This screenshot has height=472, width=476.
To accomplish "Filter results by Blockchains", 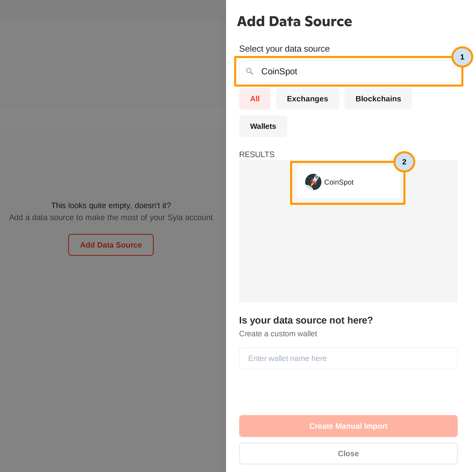I will pos(378,99).
